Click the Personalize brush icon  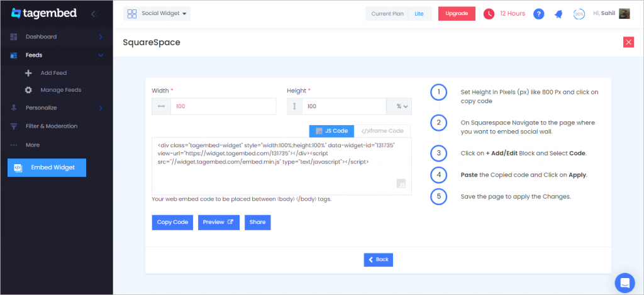[14, 108]
